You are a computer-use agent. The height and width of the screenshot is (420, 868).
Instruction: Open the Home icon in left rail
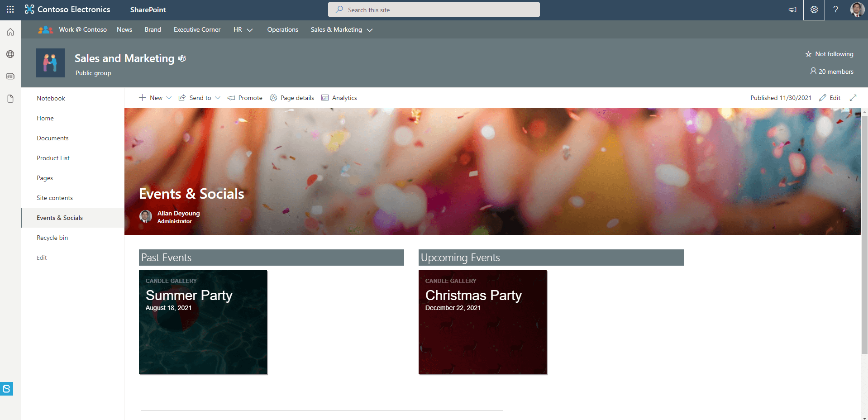[10, 32]
